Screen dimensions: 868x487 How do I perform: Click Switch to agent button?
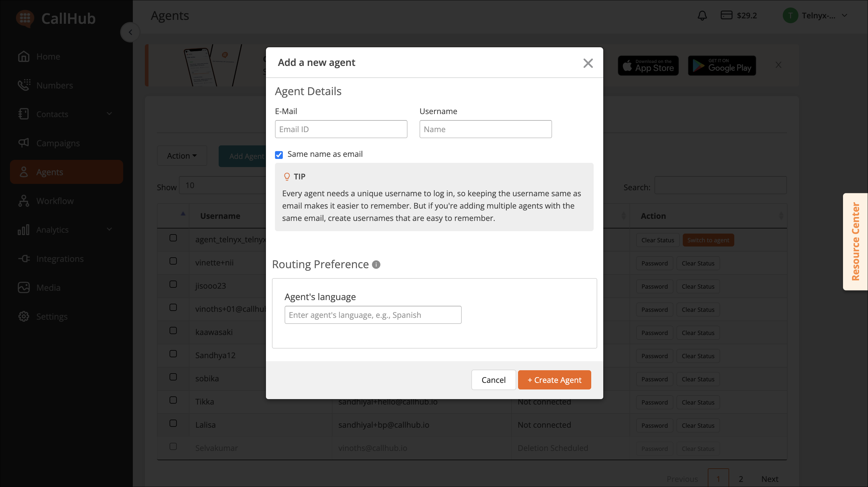[708, 240]
